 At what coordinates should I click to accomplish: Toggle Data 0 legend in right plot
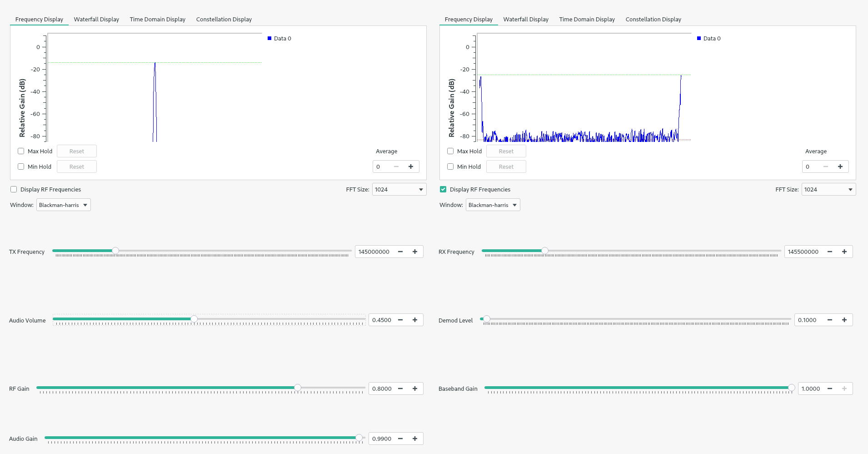[x=709, y=38]
